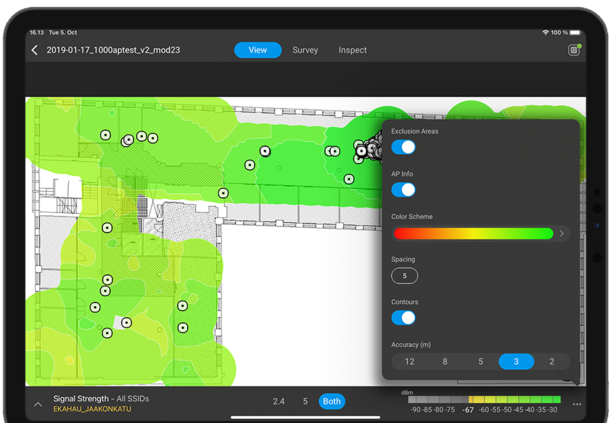Open the Color Scheme chevron

tap(561, 233)
